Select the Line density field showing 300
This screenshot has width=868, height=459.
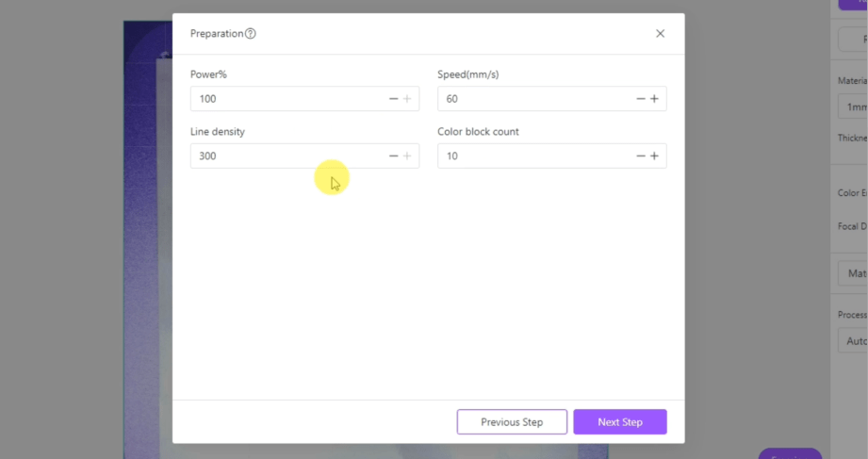pyautogui.click(x=283, y=156)
